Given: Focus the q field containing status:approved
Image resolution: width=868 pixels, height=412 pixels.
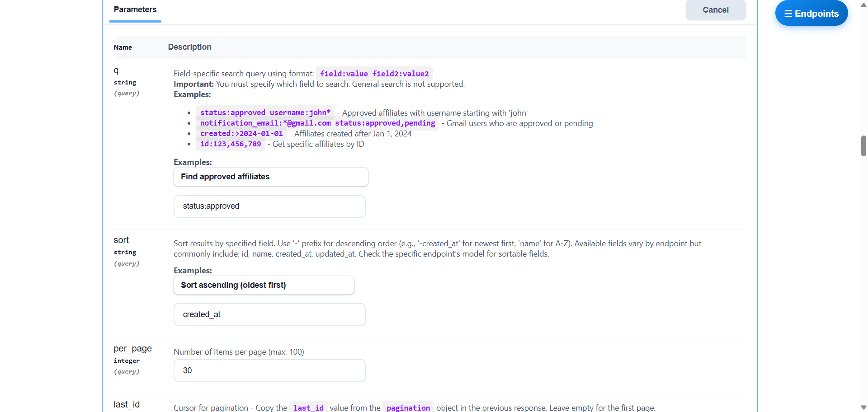Looking at the screenshot, I should point(269,206).
